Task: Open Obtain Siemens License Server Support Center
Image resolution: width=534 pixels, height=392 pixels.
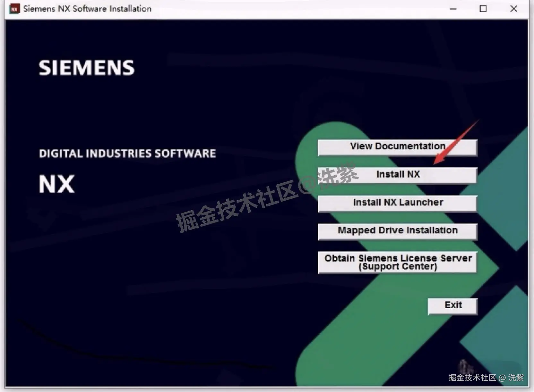Action: [397, 263]
